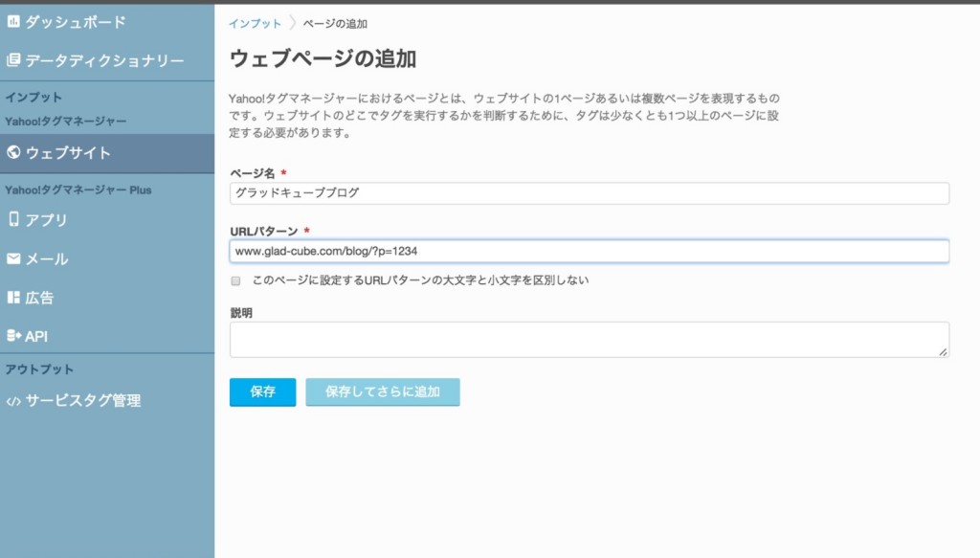Image resolution: width=980 pixels, height=558 pixels.
Task: Click the 説明 description textarea
Action: [x=590, y=340]
